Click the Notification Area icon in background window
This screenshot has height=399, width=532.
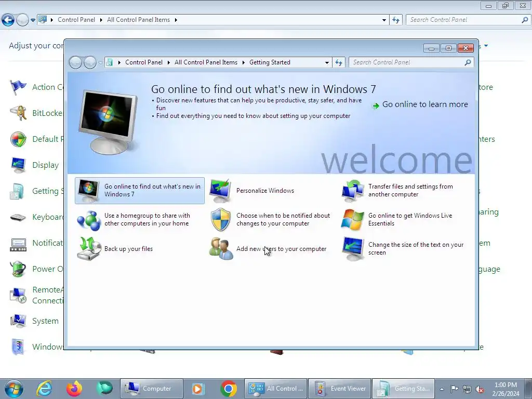coord(18,244)
